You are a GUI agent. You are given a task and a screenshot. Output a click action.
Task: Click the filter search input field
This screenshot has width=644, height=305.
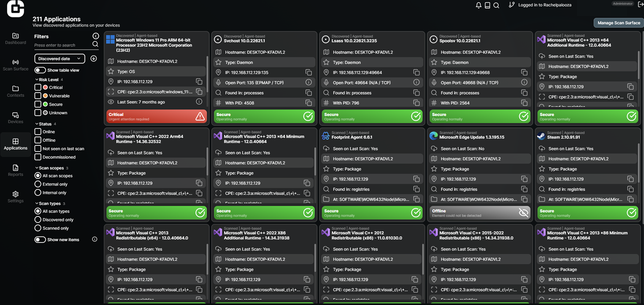(62, 45)
